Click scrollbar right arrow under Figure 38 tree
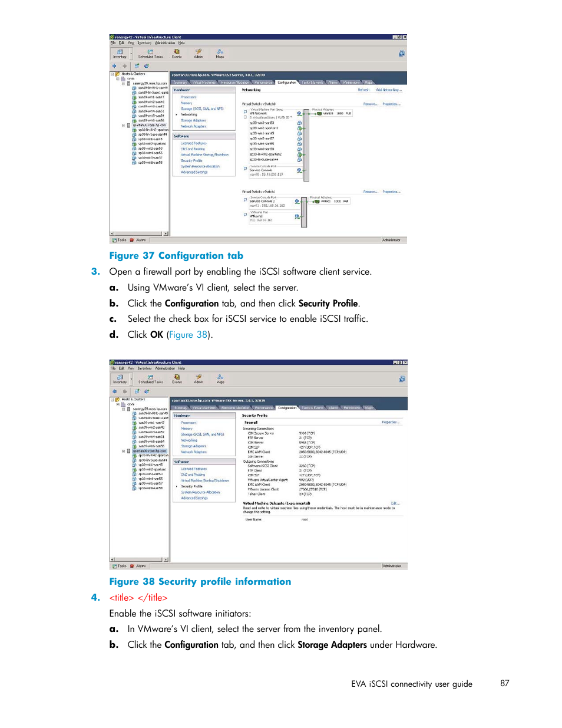Image resolution: width=562 pixels, height=728 pixels. click(166, 559)
